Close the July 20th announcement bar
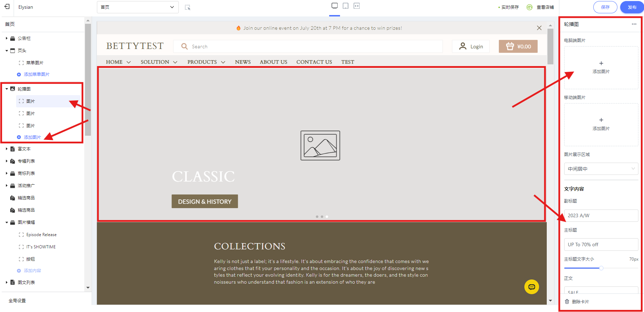 539,28
